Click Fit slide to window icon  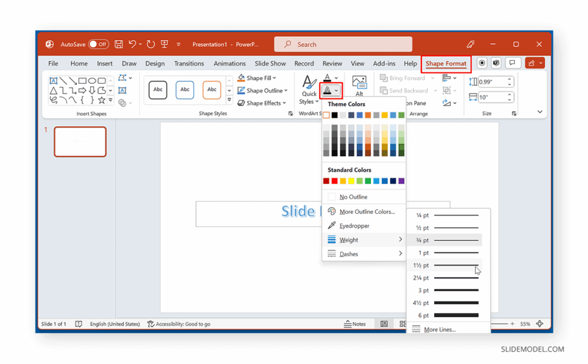[x=540, y=323]
